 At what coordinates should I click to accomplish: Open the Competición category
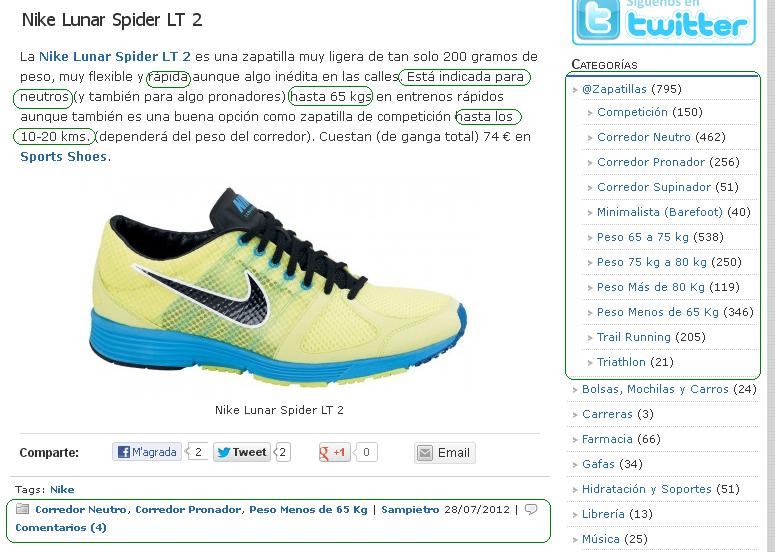coord(632,112)
